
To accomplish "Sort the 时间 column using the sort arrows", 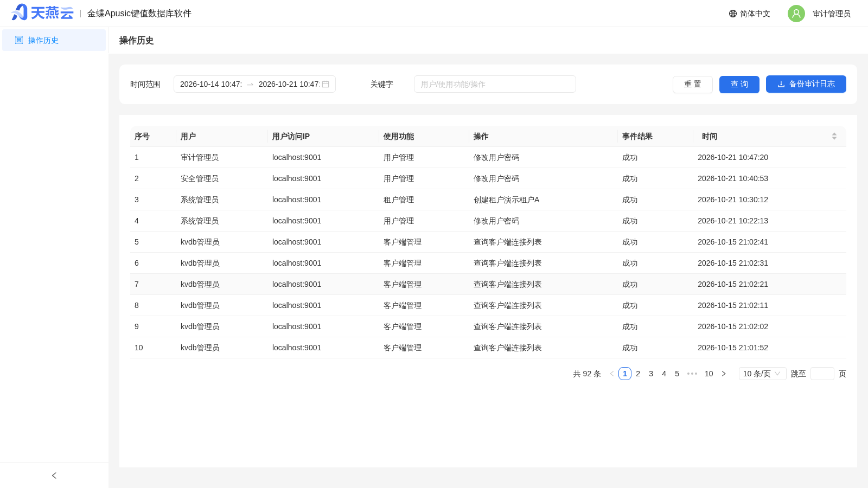I will [834, 136].
